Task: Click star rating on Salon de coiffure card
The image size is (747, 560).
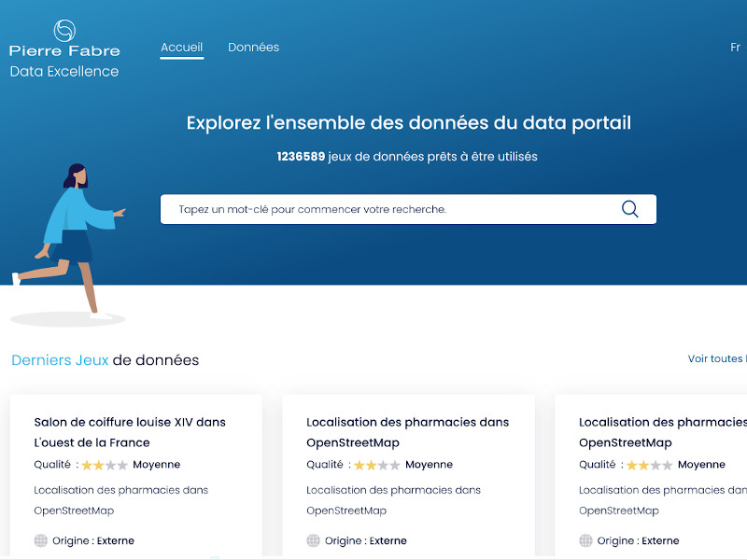Action: pyautogui.click(x=104, y=465)
